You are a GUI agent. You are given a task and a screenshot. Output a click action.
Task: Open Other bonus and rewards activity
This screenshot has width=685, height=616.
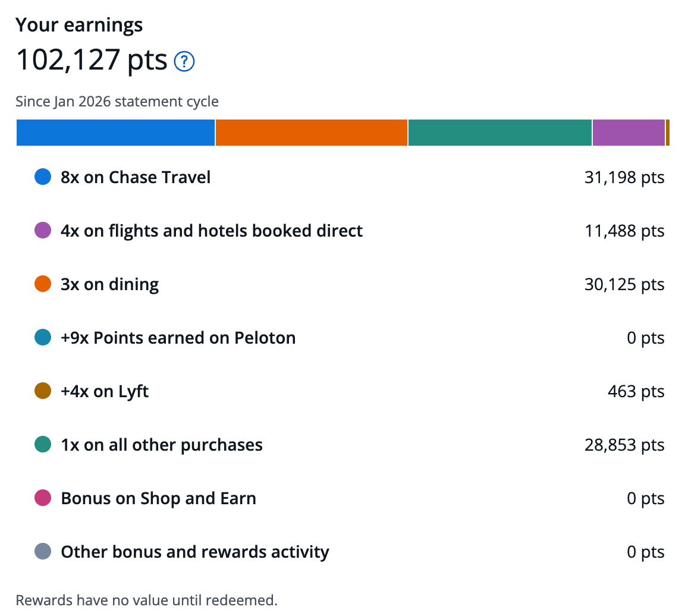coord(350,552)
